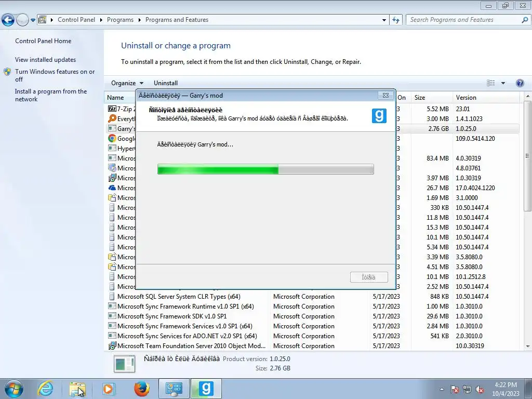532x399 pixels.
Task: Open Control Panel Home link
Action: [43, 41]
